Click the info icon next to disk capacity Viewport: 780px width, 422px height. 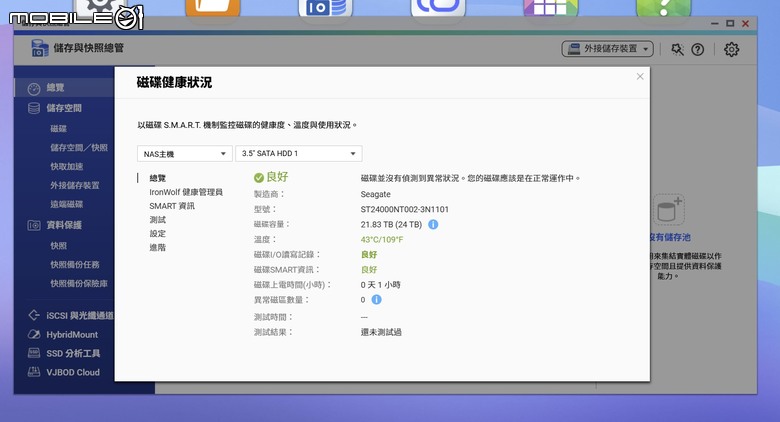click(433, 224)
